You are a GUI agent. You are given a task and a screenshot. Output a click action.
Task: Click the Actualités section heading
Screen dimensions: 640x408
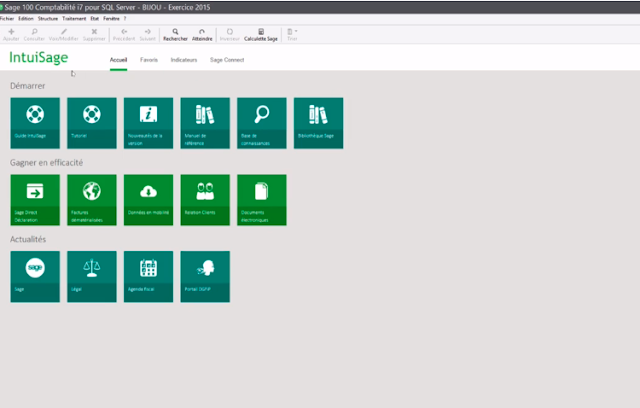28,239
